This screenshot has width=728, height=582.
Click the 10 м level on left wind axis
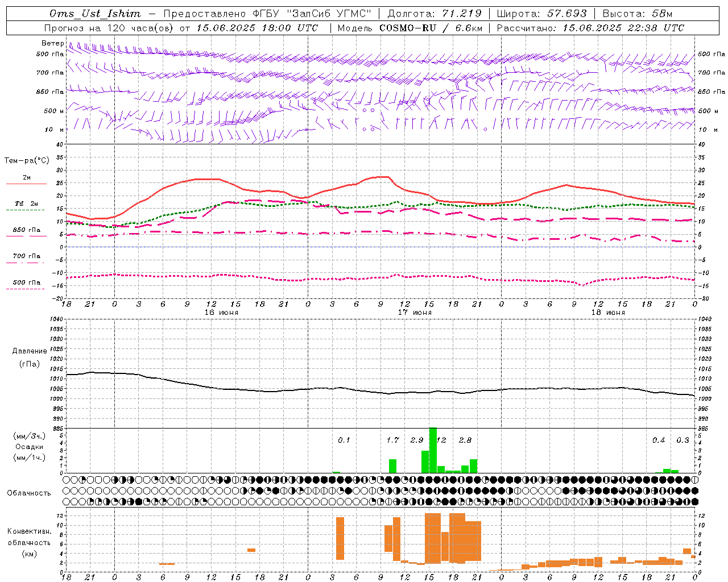tap(55, 130)
